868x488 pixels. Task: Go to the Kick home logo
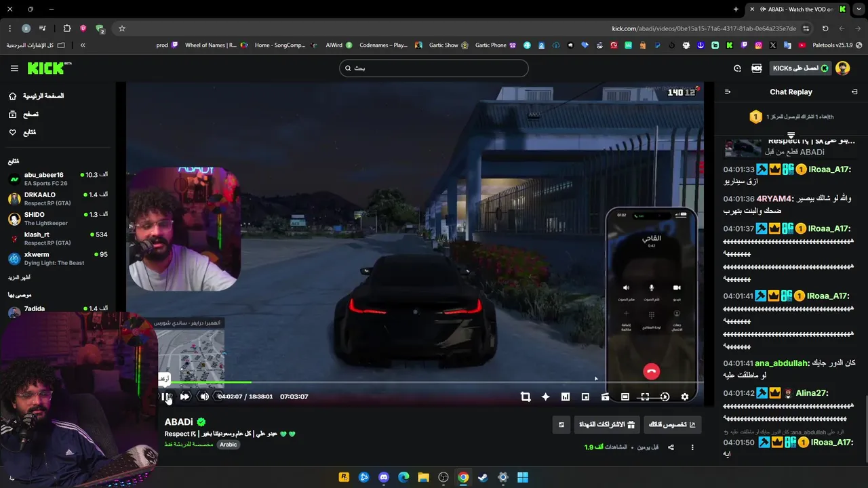[50, 68]
